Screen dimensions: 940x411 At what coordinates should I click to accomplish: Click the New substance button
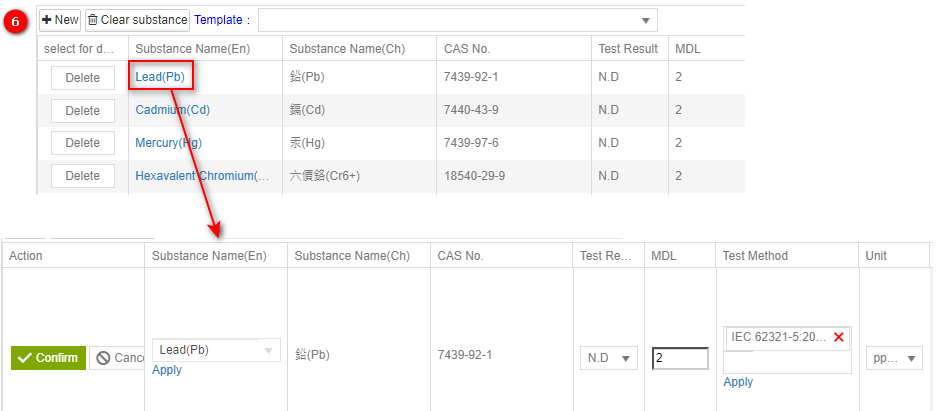click(x=60, y=20)
